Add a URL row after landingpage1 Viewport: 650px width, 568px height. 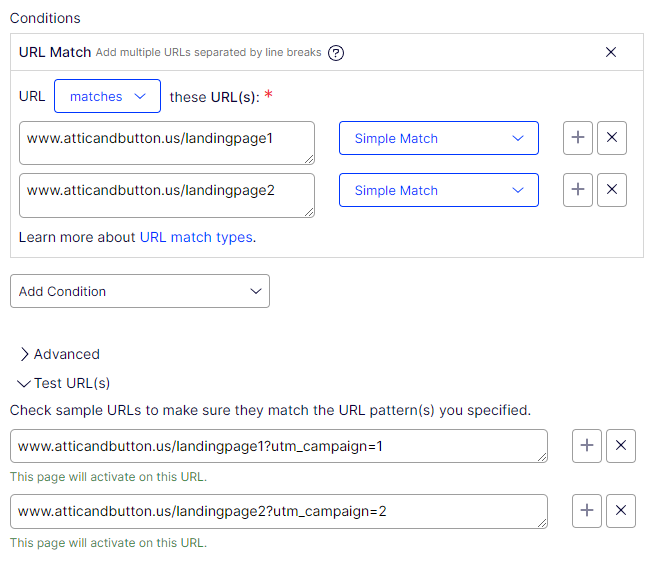click(578, 138)
